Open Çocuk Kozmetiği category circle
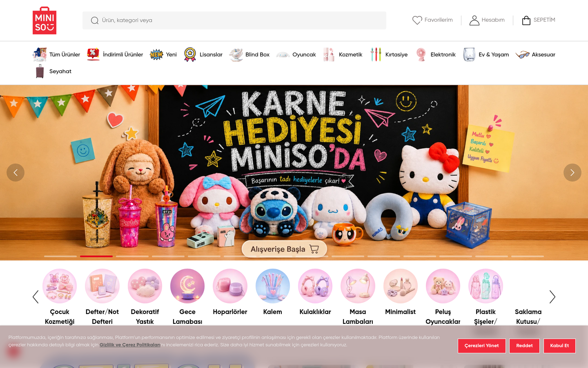 60,286
